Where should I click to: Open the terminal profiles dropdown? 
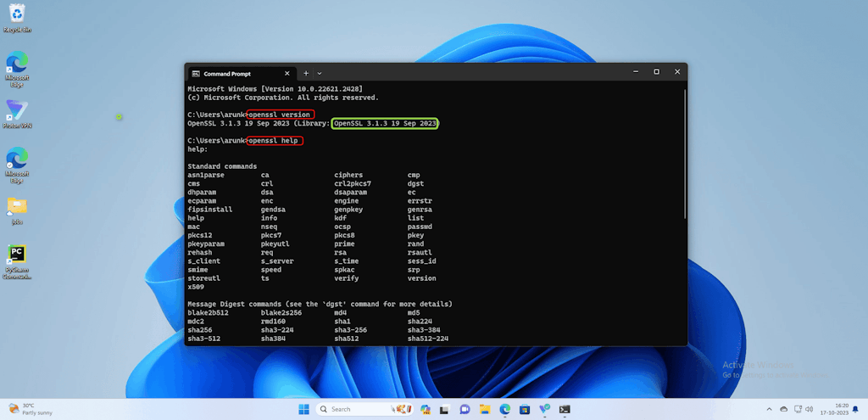coord(320,73)
